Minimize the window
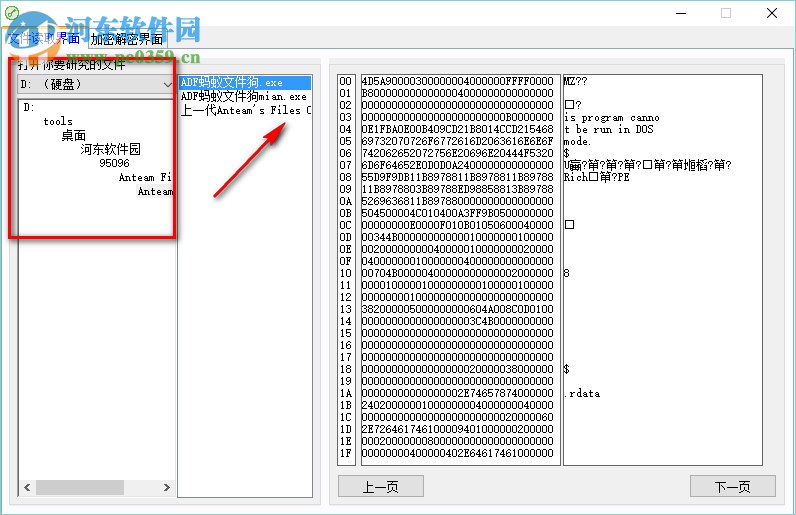This screenshot has height=515, width=796. (x=681, y=13)
